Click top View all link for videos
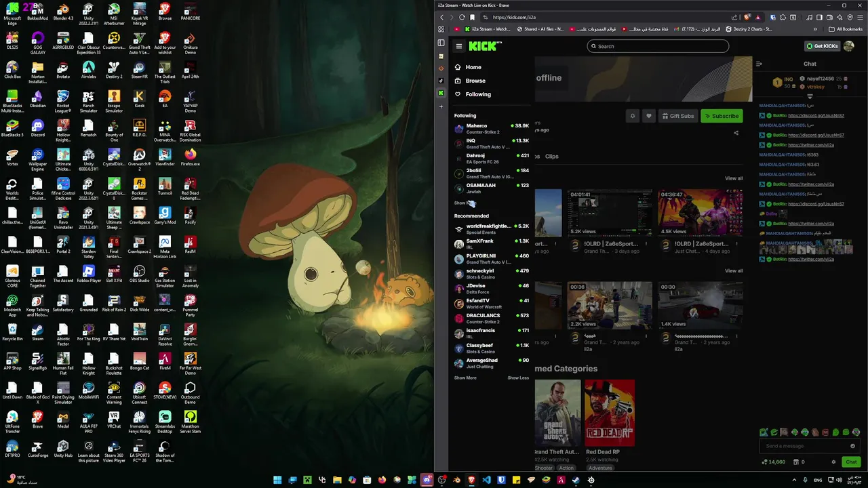Viewport: 868px width, 488px height. (734, 178)
